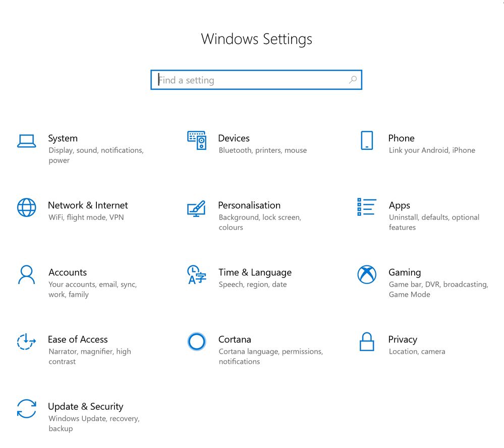Click the Devices keyboard and speaker icon
Screen dimensions: 504x448
(197, 140)
